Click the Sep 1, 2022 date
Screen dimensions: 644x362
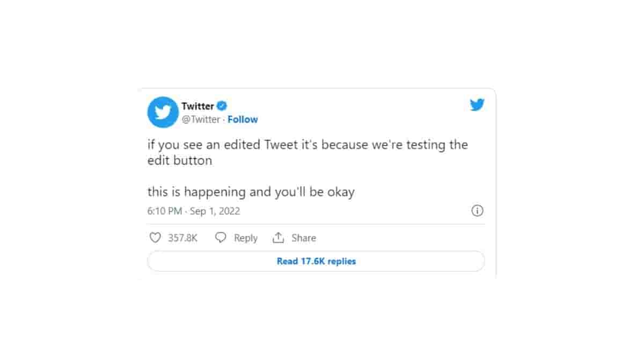click(x=215, y=211)
